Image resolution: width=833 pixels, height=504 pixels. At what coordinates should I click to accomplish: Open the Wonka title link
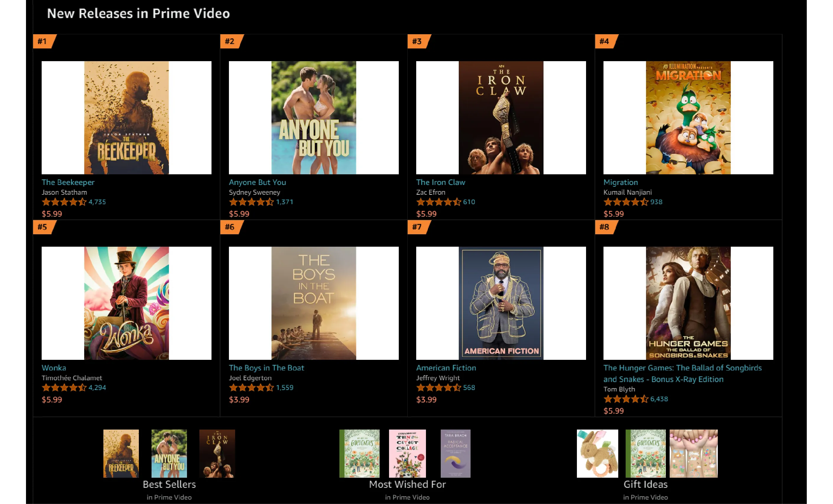54,368
